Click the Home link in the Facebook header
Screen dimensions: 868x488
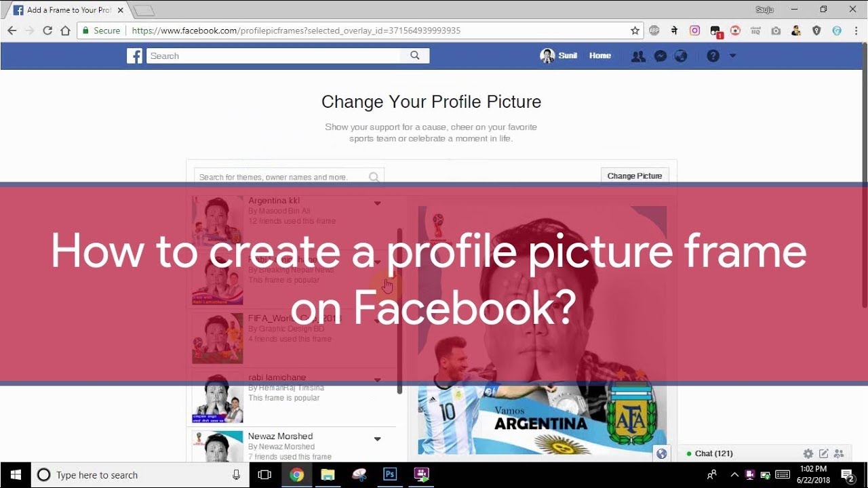point(600,56)
